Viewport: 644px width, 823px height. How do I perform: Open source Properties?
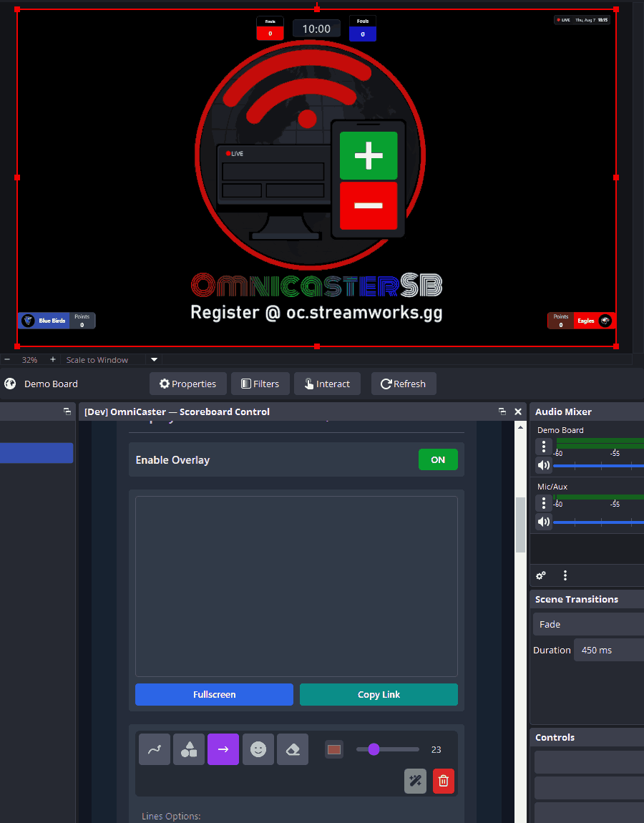pos(188,384)
